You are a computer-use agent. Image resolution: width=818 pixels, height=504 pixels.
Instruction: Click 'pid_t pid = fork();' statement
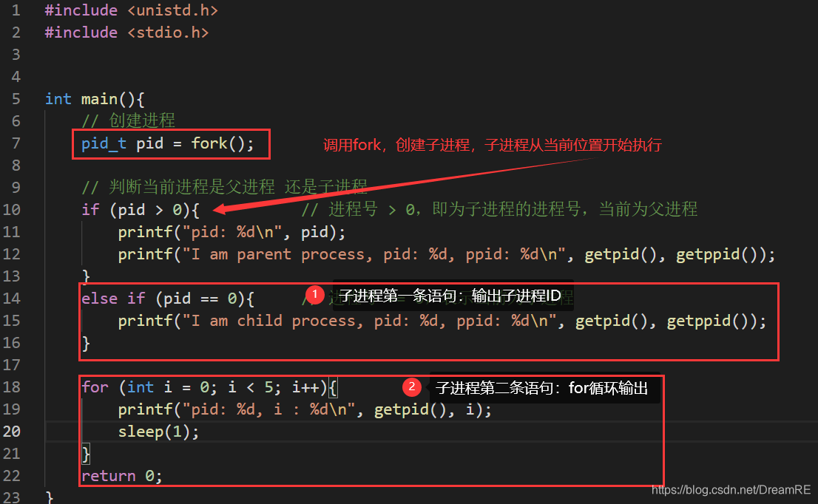coord(167,143)
